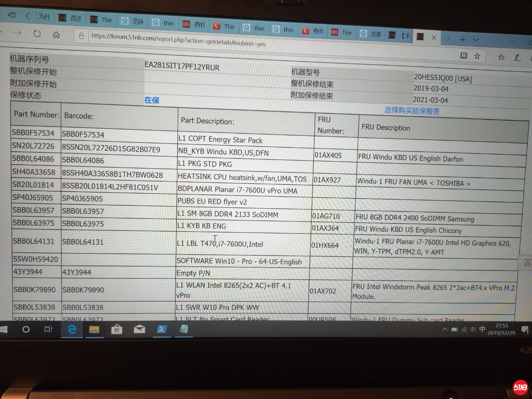Open File Explorer from the taskbar
Image resolution: width=532 pixels, height=399 pixels.
coord(94,329)
